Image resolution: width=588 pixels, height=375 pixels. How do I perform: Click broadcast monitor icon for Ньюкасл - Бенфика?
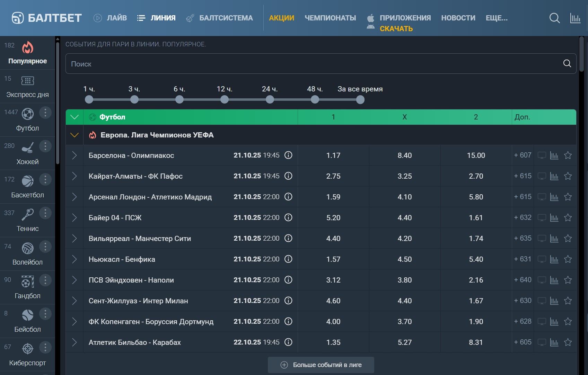[542, 259]
